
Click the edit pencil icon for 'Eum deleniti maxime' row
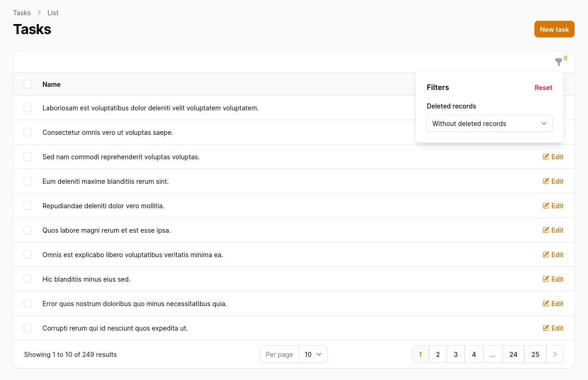tap(546, 181)
